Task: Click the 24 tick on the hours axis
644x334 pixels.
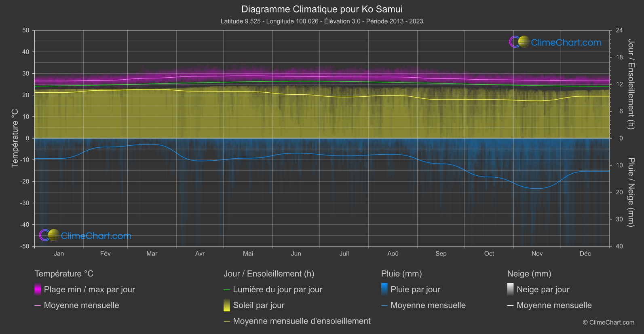Action: tap(619, 30)
